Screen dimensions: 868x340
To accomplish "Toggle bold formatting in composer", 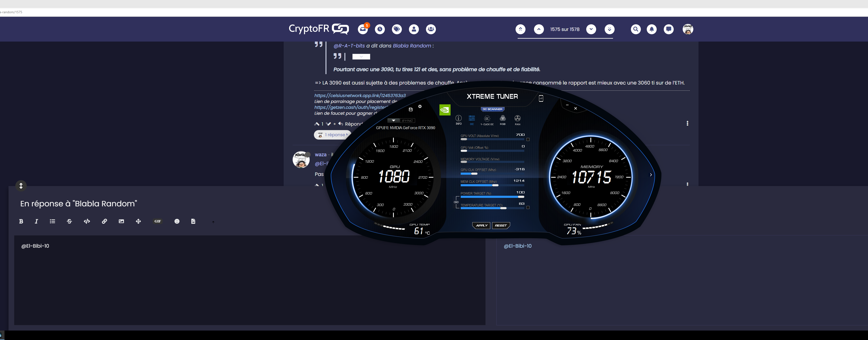I will (21, 221).
